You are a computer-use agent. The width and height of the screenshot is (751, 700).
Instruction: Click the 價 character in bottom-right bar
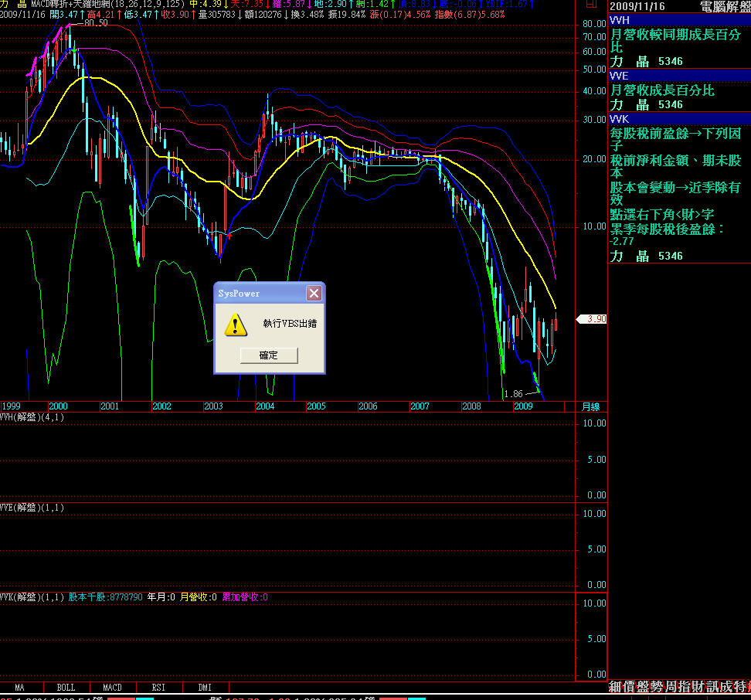[629, 687]
